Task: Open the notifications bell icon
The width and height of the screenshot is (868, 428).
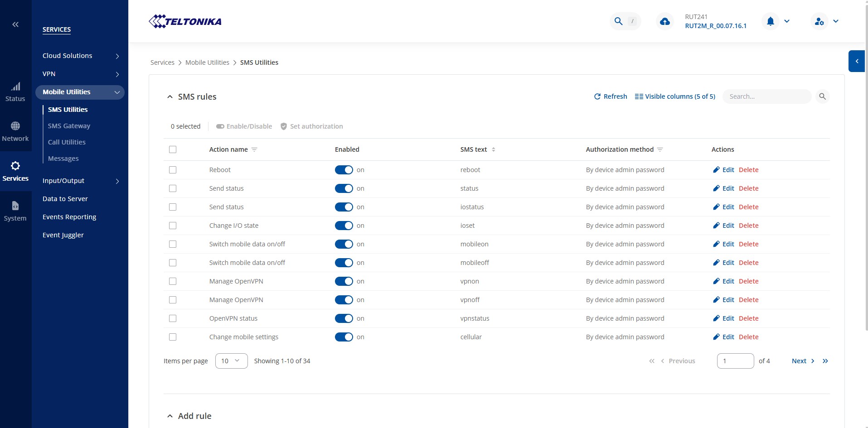Action: click(x=770, y=21)
